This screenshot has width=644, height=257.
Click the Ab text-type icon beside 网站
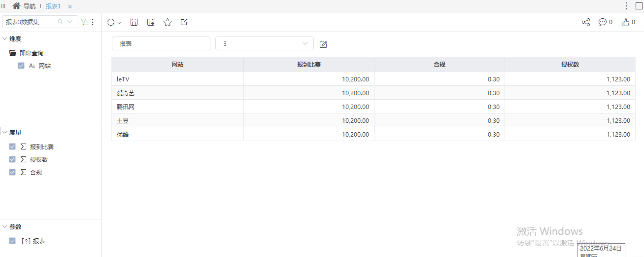click(x=32, y=66)
